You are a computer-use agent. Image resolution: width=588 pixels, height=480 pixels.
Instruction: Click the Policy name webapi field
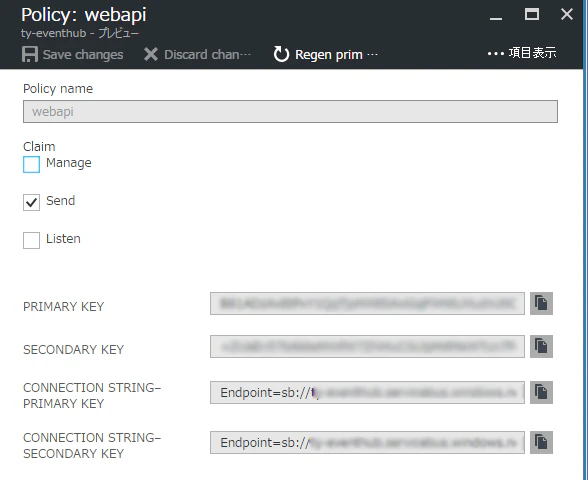[x=290, y=111]
